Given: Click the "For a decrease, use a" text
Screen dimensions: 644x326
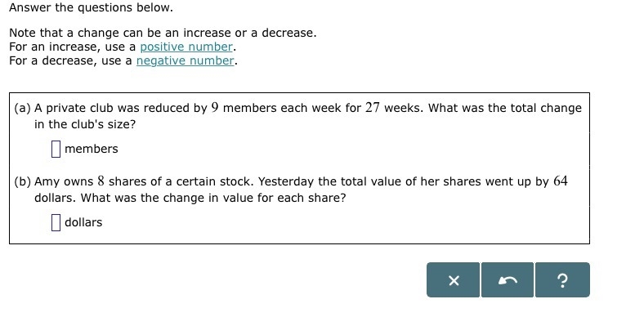Looking at the screenshot, I should [70, 60].
